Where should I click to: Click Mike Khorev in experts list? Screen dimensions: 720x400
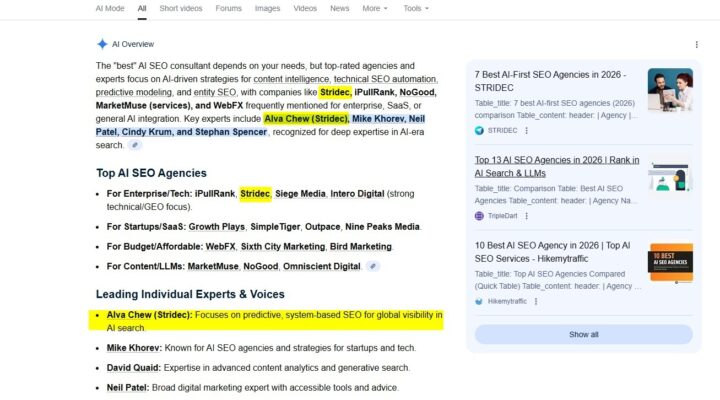point(134,348)
